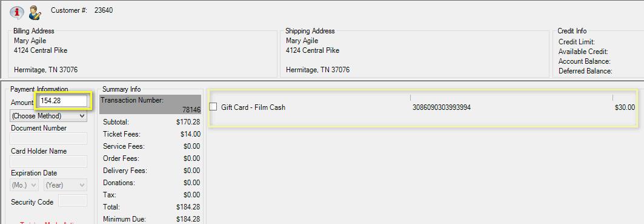Click the Minimum Due amount $184.28
This screenshot has height=224, width=644.
tap(188, 219)
